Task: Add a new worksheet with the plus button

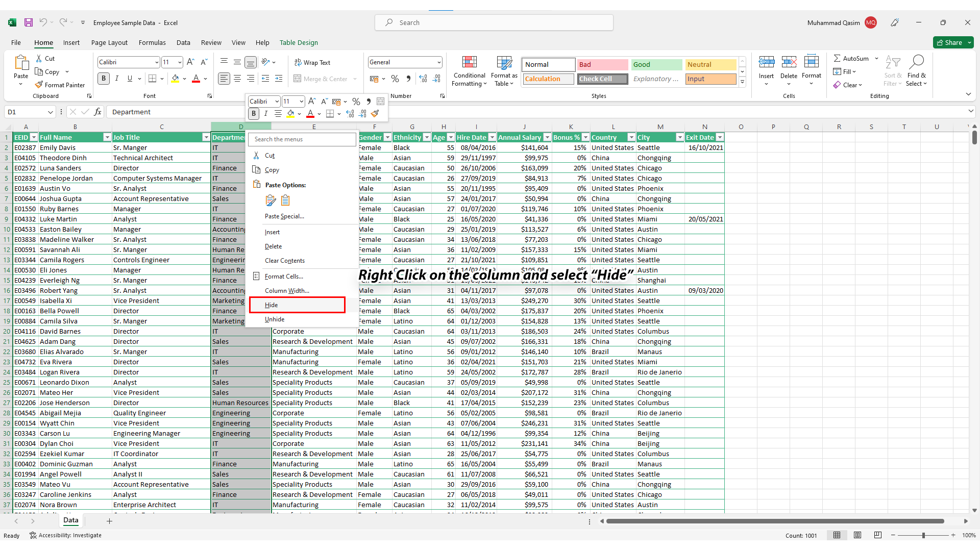Action: (109, 521)
